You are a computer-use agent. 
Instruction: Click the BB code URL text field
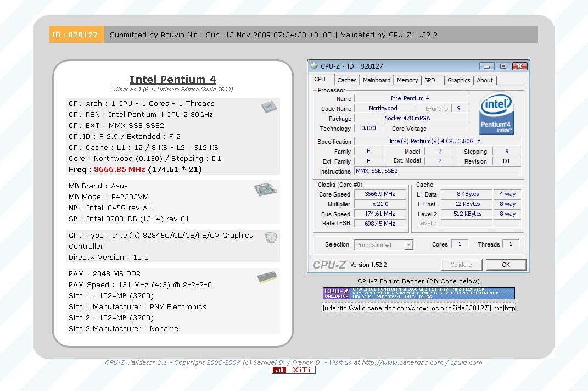[418, 308]
